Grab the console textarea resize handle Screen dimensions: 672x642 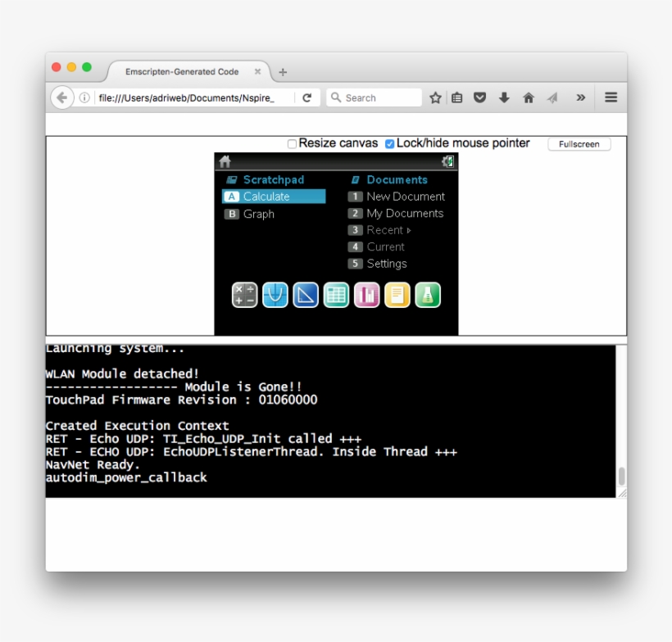622,494
